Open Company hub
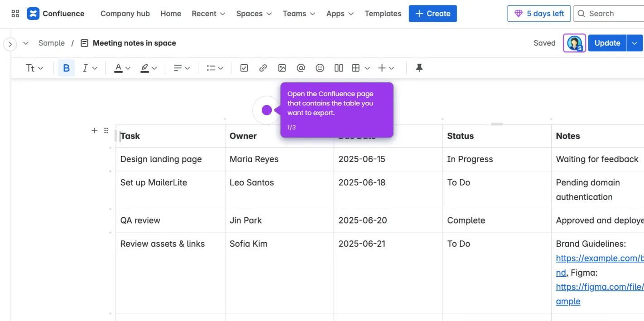This screenshot has width=644, height=321. [125, 14]
